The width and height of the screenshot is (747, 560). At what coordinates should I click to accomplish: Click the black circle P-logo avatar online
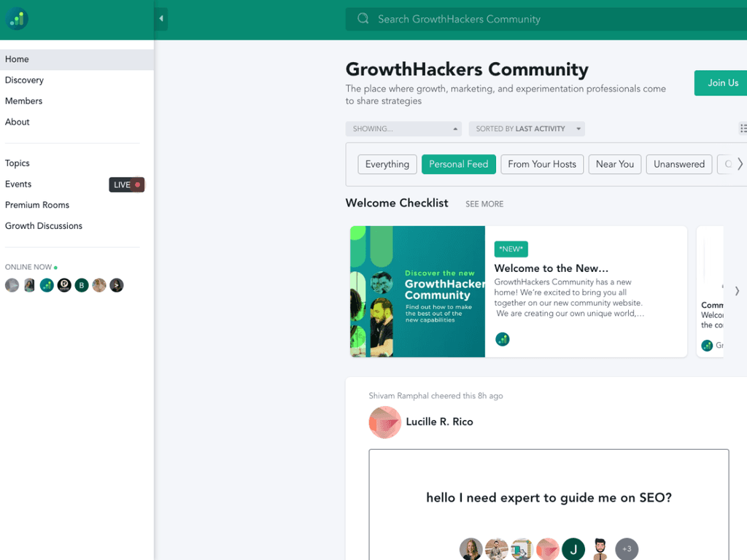tap(64, 285)
